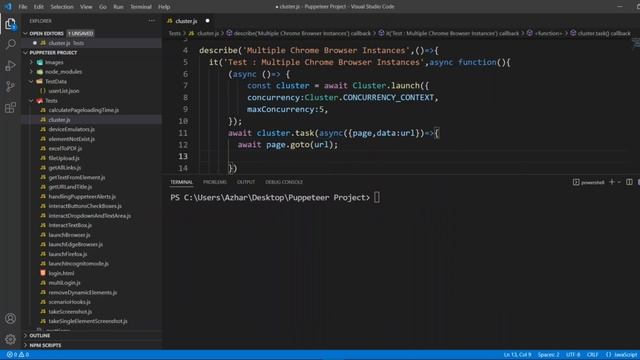Click the Tests breadcrumb segment
640x360 pixels.
pyautogui.click(x=175, y=33)
